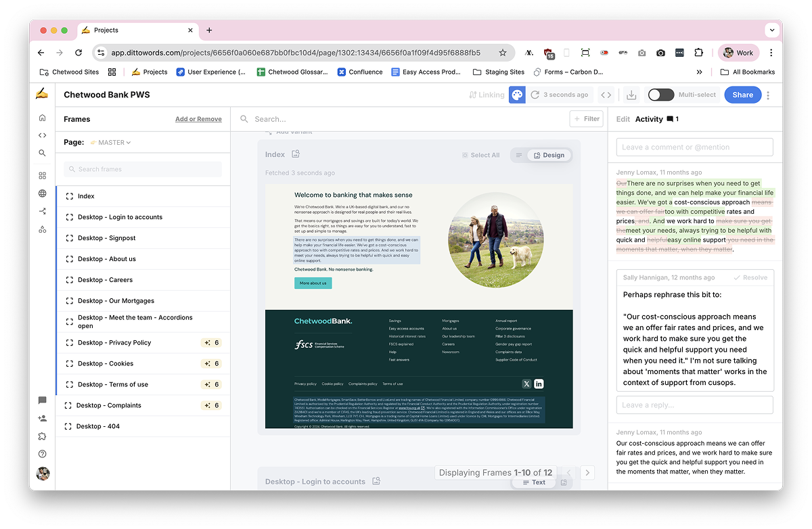This screenshot has height=529, width=812.
Task: Open the three-dot more options menu
Action: 768,95
